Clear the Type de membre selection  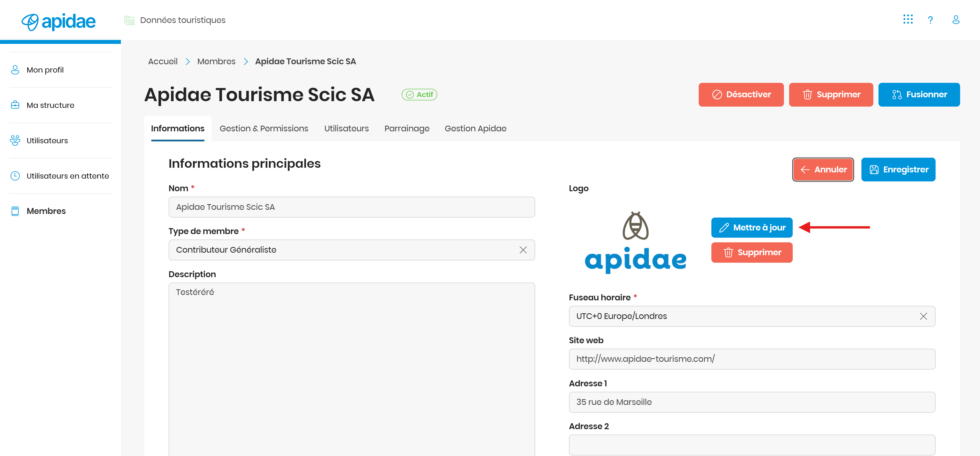tap(523, 250)
